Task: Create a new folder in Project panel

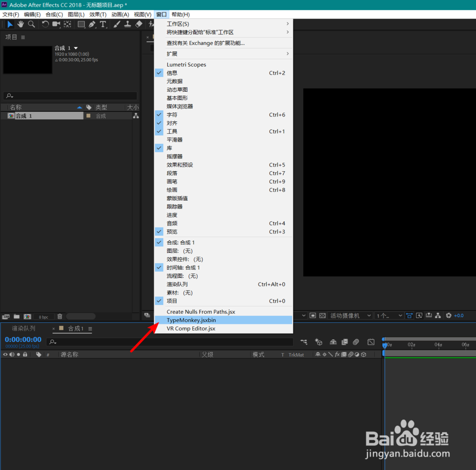Action: (17, 316)
